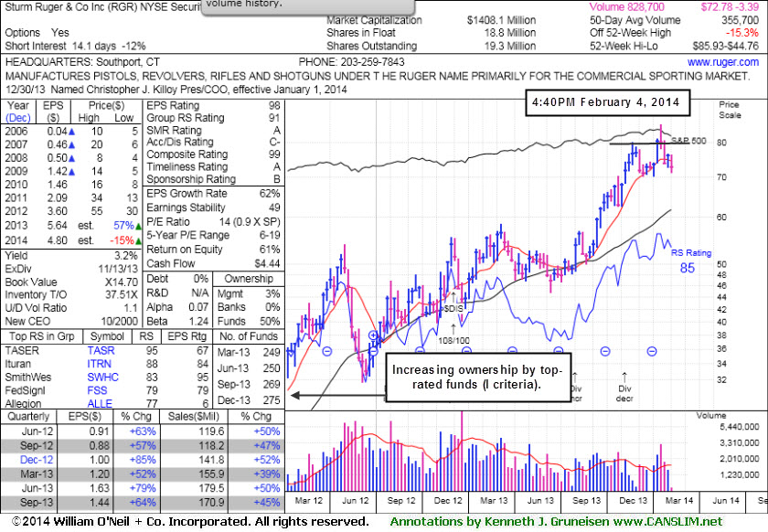Click the 2009 EPS up-triangle marker
Image resolution: width=768 pixels, height=532 pixels.
[x=72, y=171]
